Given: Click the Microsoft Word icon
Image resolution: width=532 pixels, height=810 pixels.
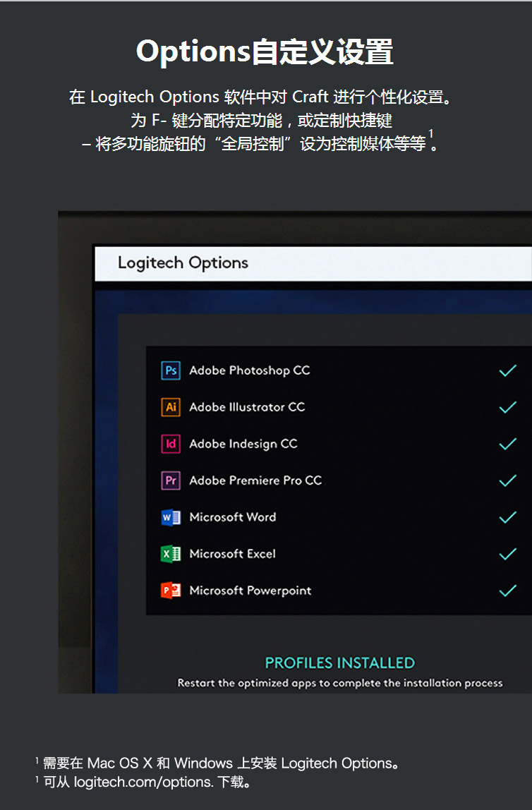Looking at the screenshot, I should pos(171,517).
